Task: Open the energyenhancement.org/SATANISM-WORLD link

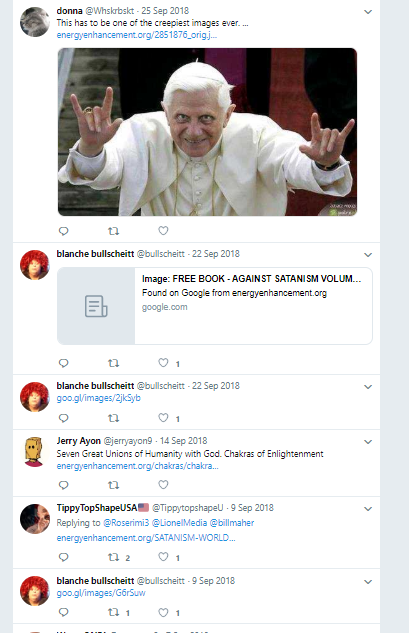Action: (x=146, y=538)
